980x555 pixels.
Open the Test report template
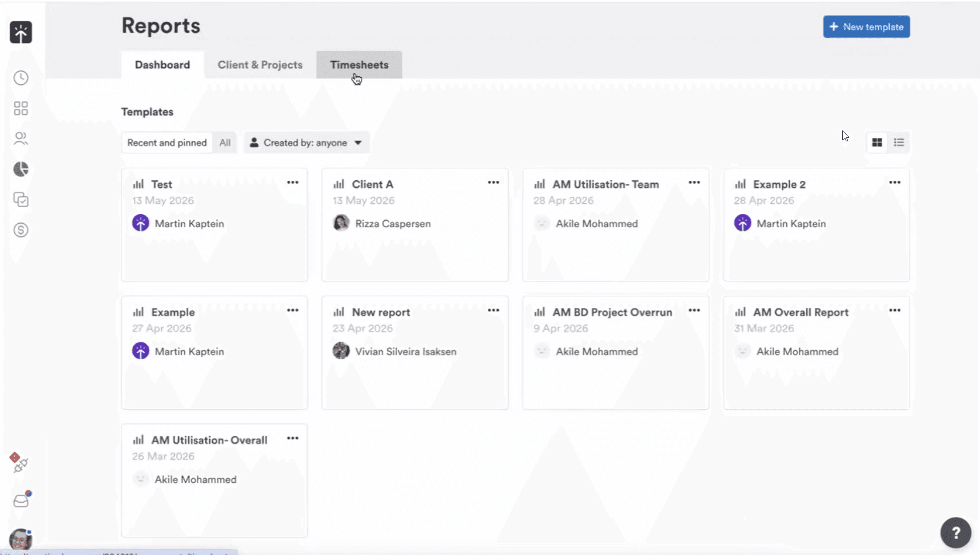click(214, 225)
